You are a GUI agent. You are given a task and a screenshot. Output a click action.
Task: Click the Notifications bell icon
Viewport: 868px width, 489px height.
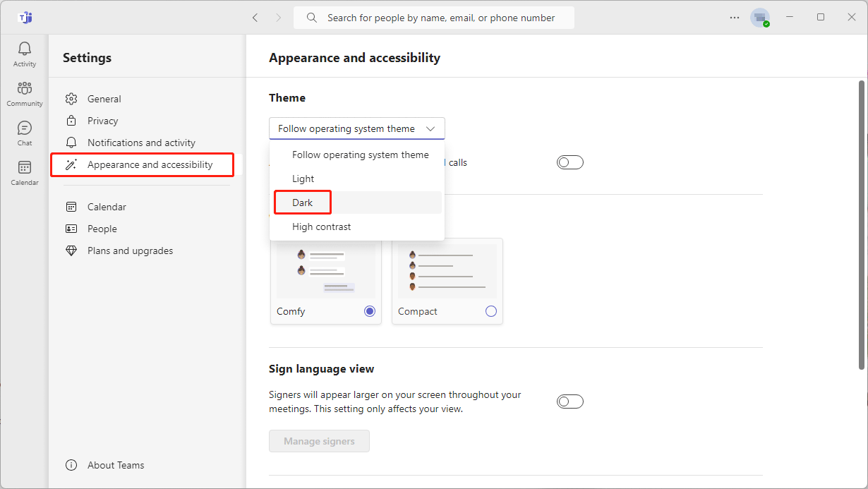coord(71,142)
